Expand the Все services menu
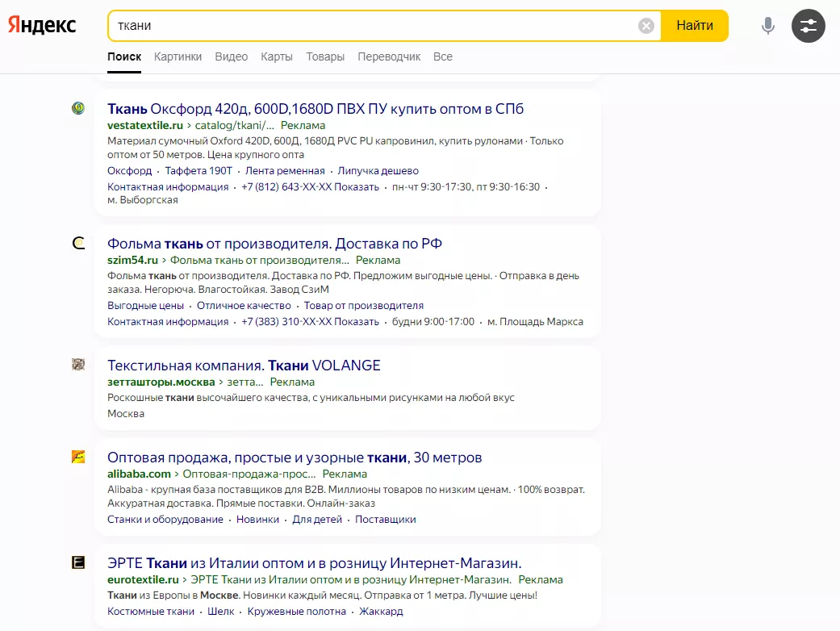Image resolution: width=840 pixels, height=631 pixels. coord(442,56)
